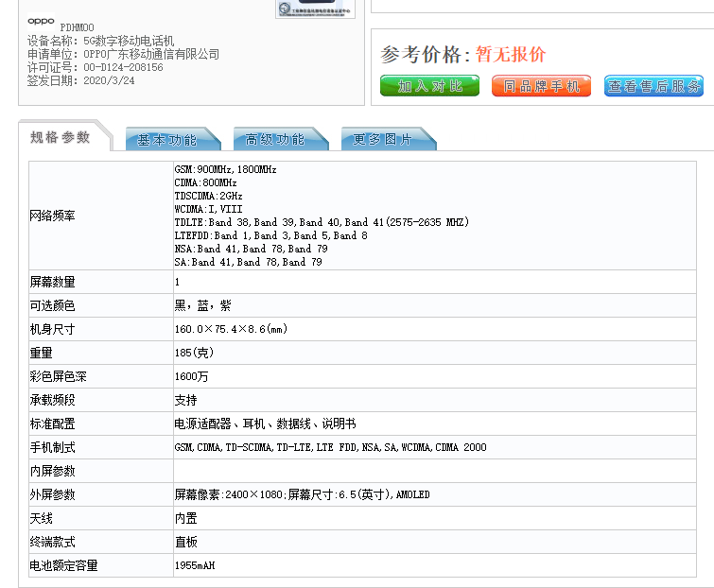Select the GSM:900MHz,1800MHz line
Screen dimensions: 714x588
225,169
